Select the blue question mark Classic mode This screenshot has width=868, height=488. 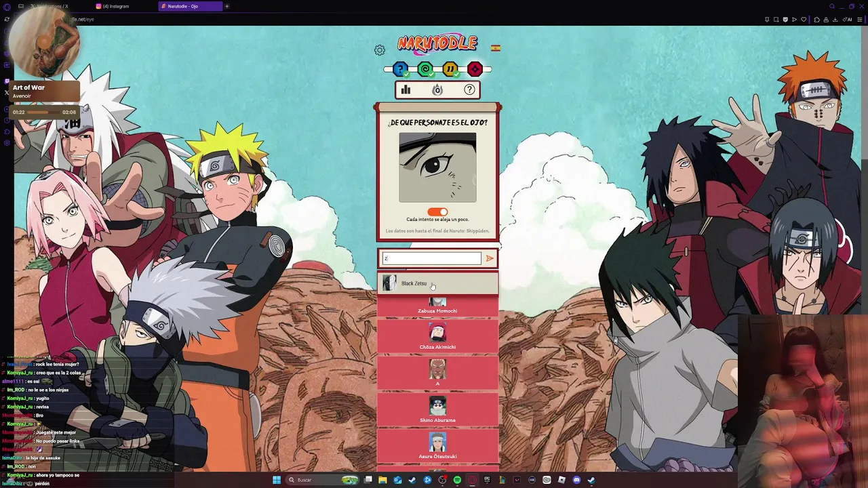click(400, 69)
